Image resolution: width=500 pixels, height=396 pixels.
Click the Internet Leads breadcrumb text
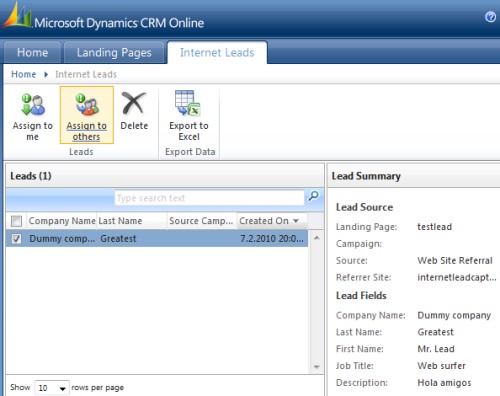(x=86, y=74)
